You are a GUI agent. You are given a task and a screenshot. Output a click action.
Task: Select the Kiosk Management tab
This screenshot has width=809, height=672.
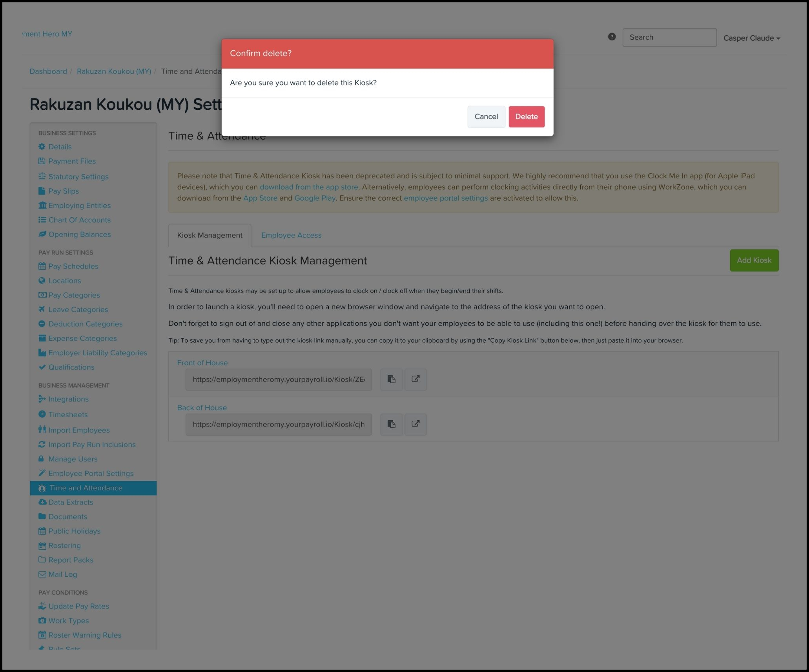coord(210,235)
